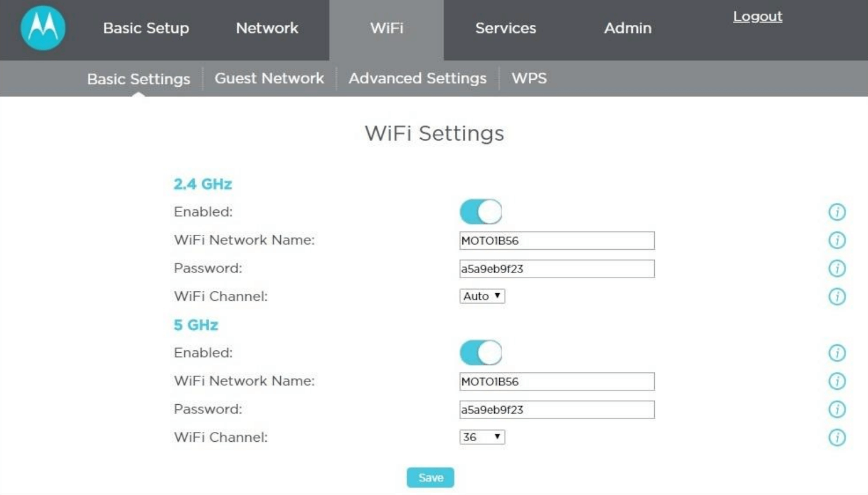Click the Logout link
Image resolution: width=868 pixels, height=495 pixels.
758,16
